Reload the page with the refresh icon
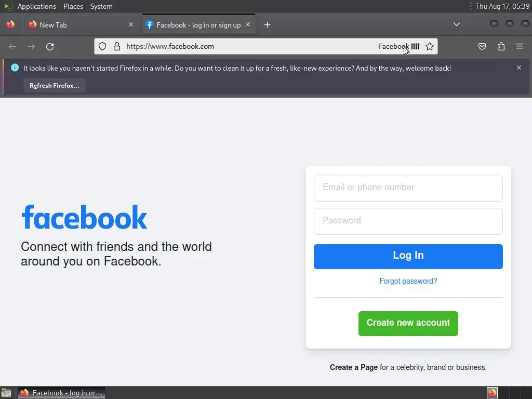The height and width of the screenshot is (399, 532). coord(50,46)
